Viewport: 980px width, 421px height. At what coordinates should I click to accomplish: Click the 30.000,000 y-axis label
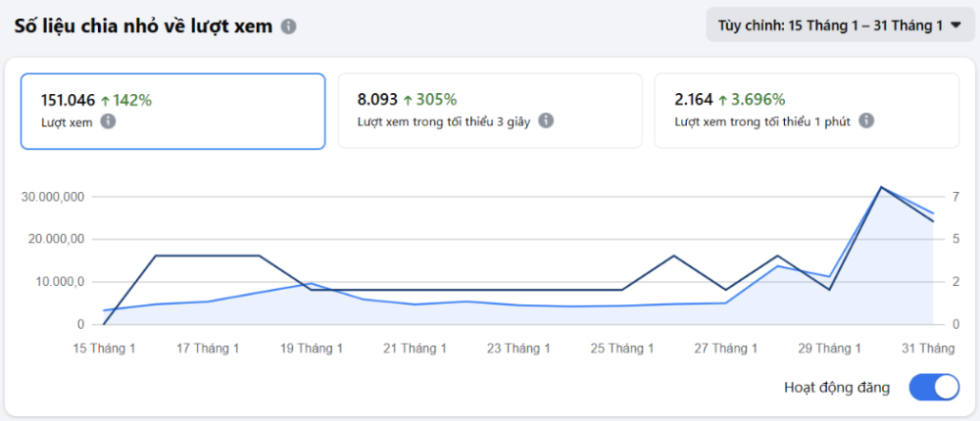[54, 197]
